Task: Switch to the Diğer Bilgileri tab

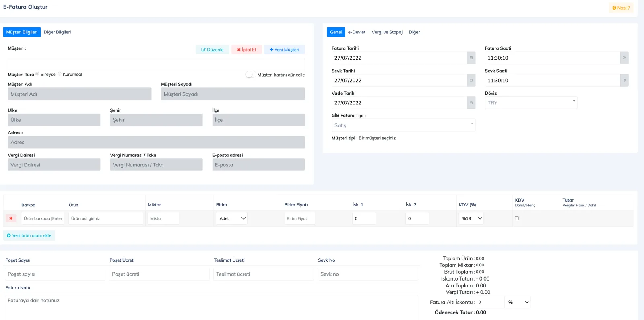Action: (57, 32)
